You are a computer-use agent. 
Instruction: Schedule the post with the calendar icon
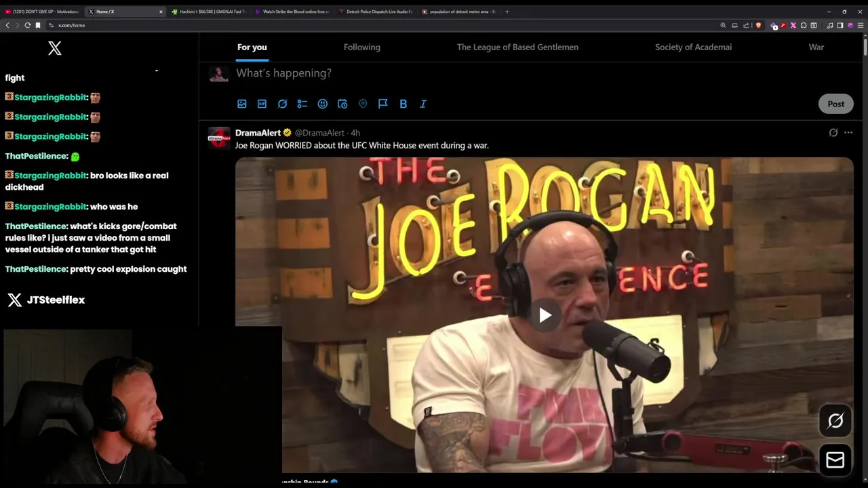[342, 104]
